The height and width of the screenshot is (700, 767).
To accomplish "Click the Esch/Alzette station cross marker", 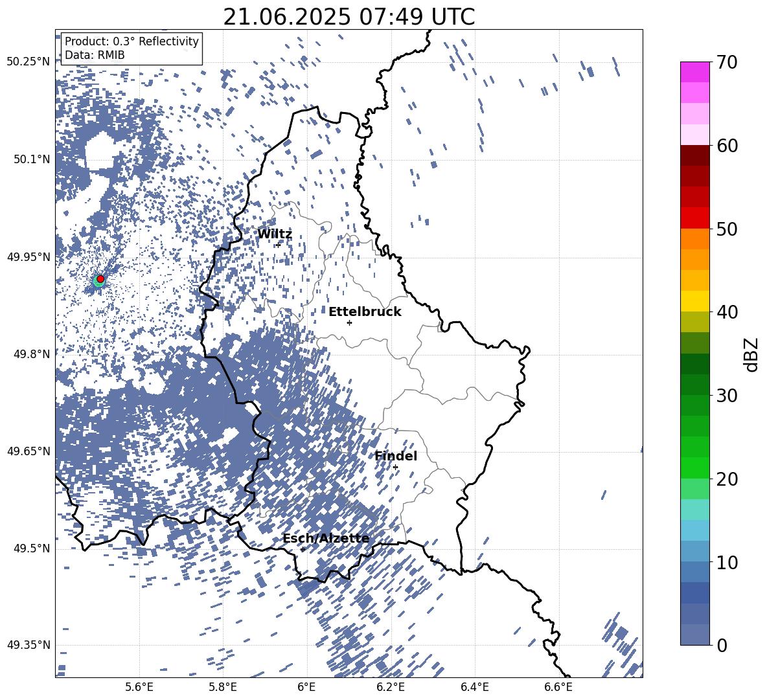I will click(303, 549).
